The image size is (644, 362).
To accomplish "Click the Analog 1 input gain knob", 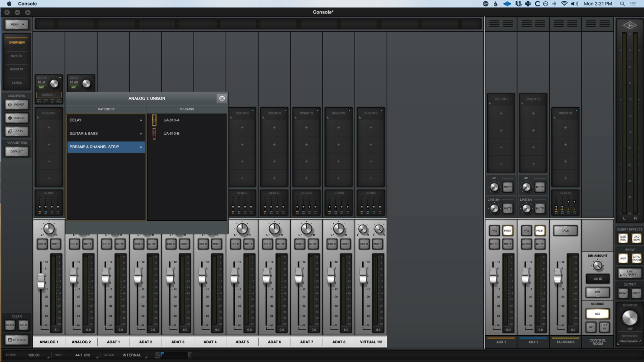I will pyautogui.click(x=54, y=83).
